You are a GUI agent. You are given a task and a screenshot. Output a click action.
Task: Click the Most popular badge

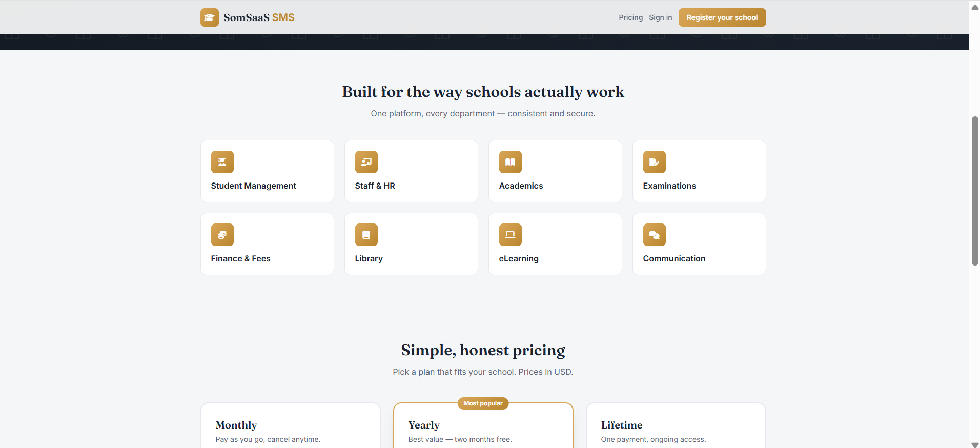[x=483, y=403]
